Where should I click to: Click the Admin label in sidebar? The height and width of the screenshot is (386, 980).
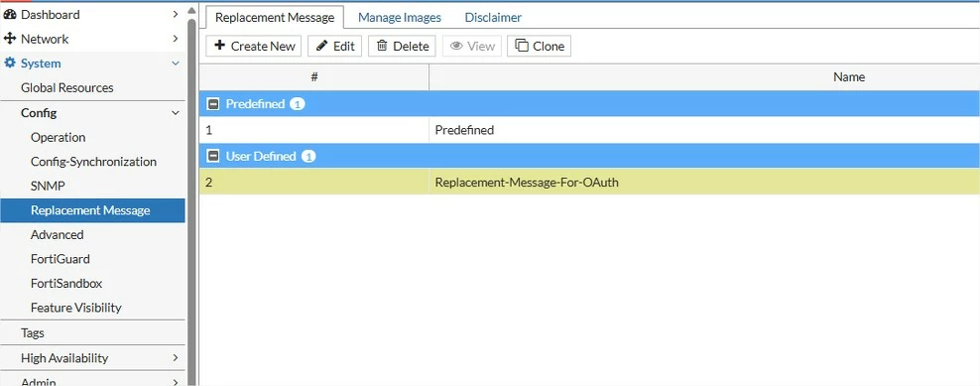tap(38, 382)
